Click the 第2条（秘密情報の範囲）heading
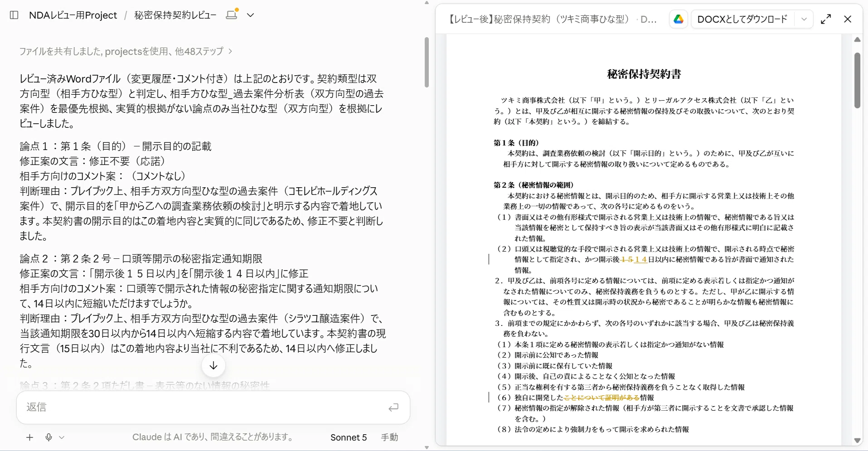The image size is (868, 451). click(533, 185)
